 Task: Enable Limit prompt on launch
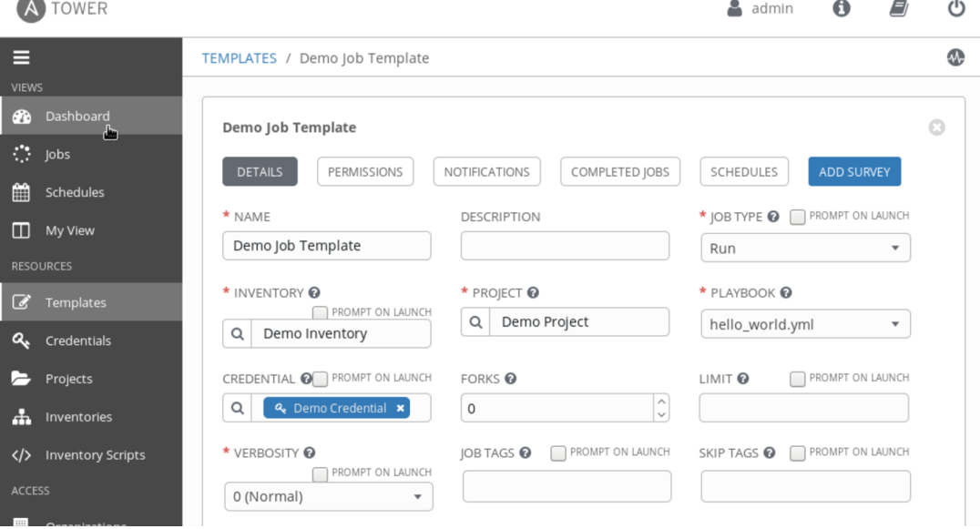[798, 379]
